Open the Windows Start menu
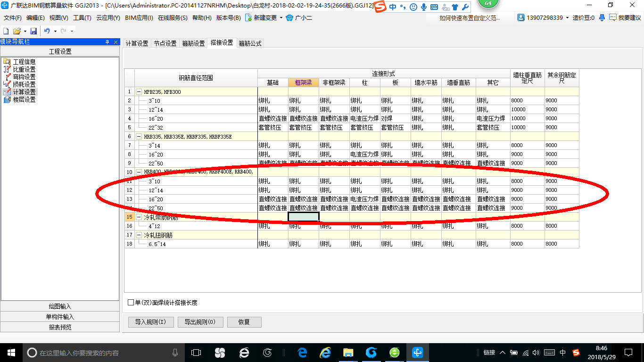Image resolution: width=644 pixels, height=362 pixels. tap(11, 352)
